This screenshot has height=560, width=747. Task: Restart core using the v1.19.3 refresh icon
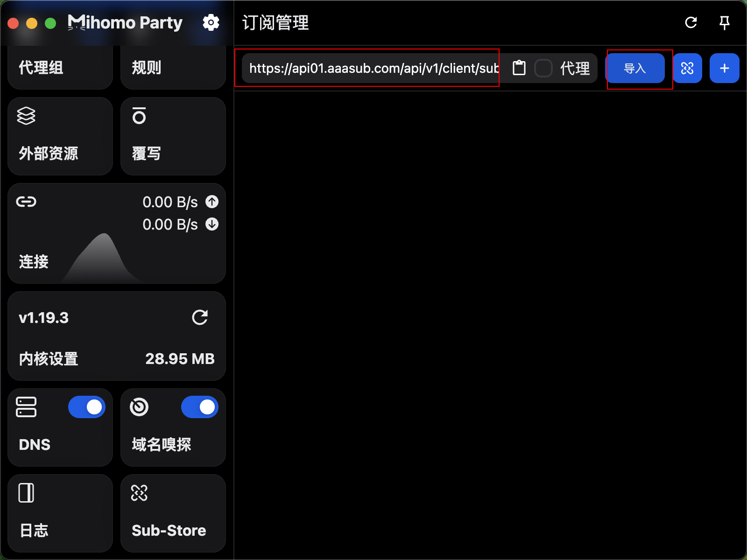200,317
